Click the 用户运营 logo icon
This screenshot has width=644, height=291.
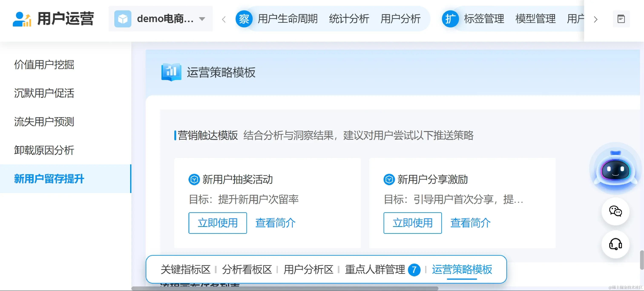[x=22, y=19]
